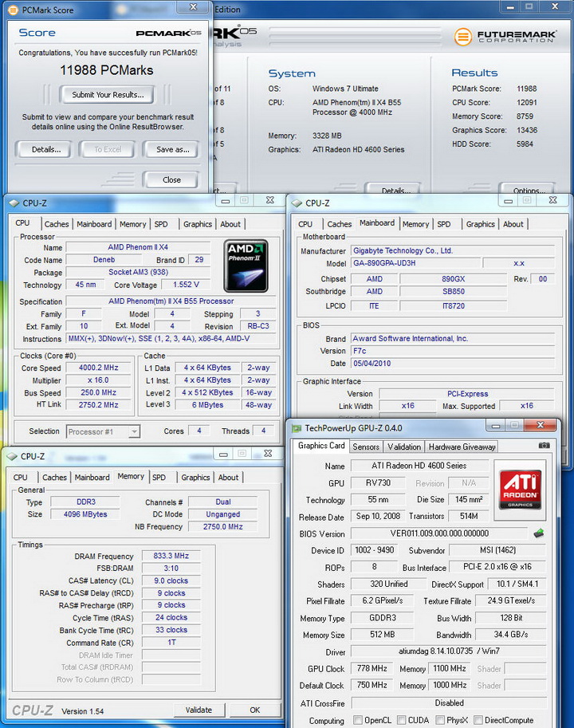
Task: Click ATI CrossFire Disabled field
Action: coord(449,703)
